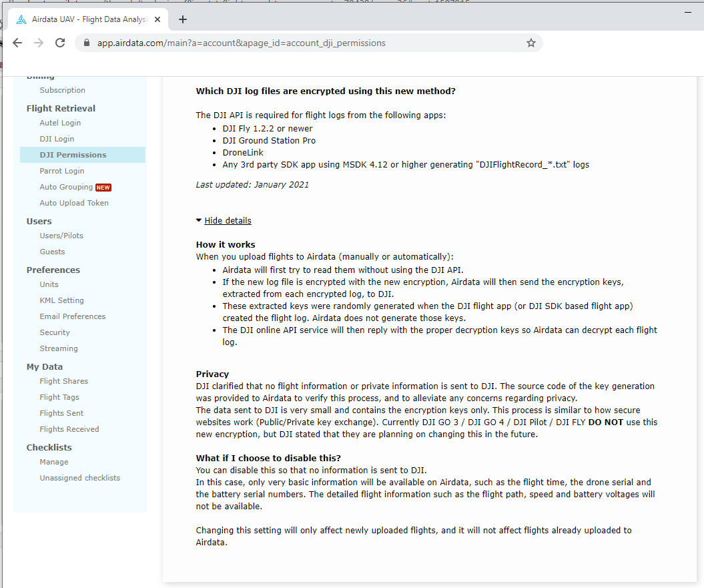Image resolution: width=704 pixels, height=588 pixels.
Task: Go to Auto Grouping settings
Action: tap(66, 187)
